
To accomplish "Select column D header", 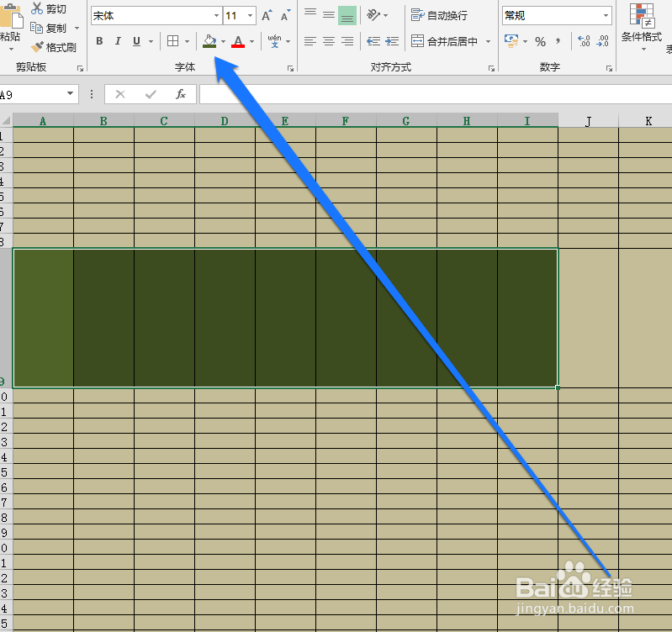I will (225, 121).
